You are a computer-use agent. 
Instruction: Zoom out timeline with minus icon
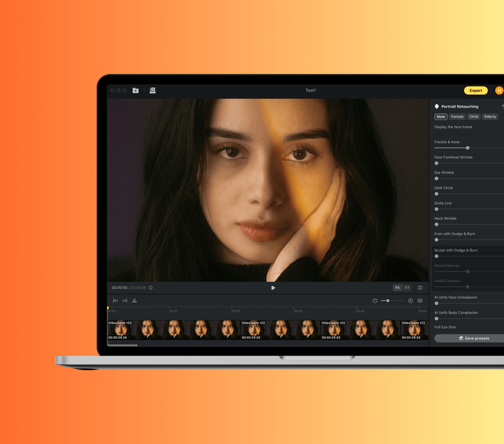(x=375, y=301)
